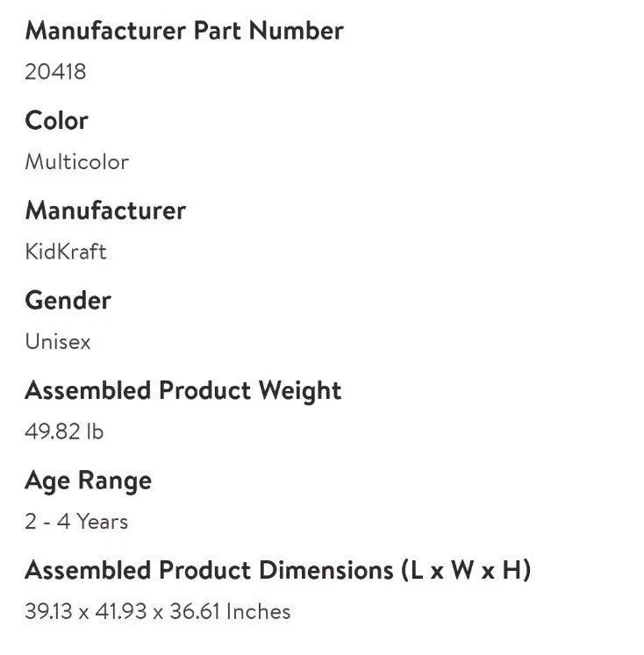Select the 36.61 height measurement
Image resolution: width=644 pixels, height=655 pixels.
[x=194, y=611]
